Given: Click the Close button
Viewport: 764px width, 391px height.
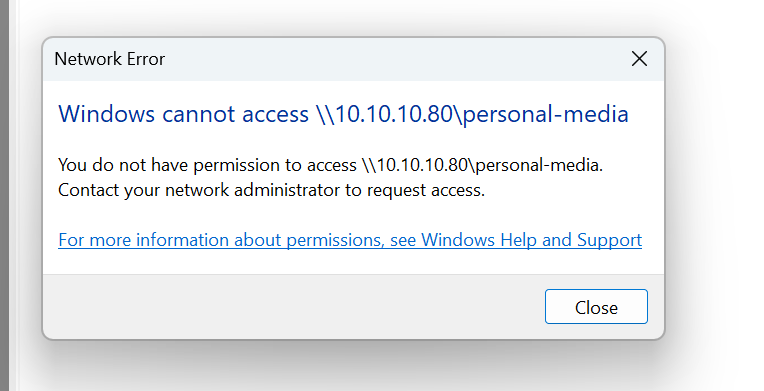Looking at the screenshot, I should (596, 307).
